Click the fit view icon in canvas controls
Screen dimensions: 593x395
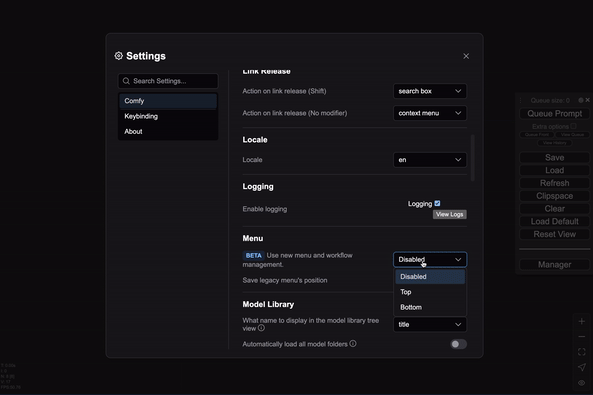(x=582, y=352)
